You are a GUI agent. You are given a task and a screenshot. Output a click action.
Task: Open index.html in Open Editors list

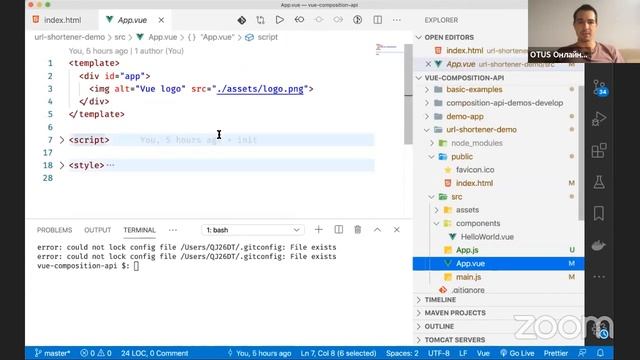(464, 51)
